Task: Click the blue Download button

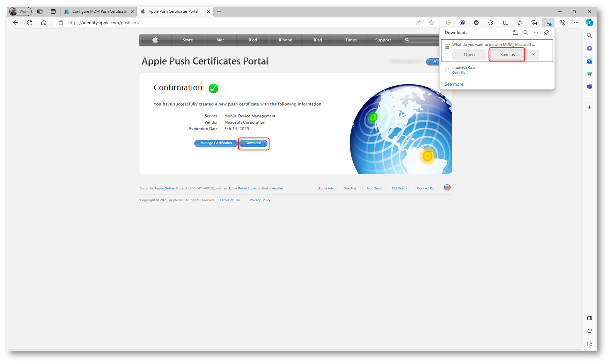Action: point(253,143)
